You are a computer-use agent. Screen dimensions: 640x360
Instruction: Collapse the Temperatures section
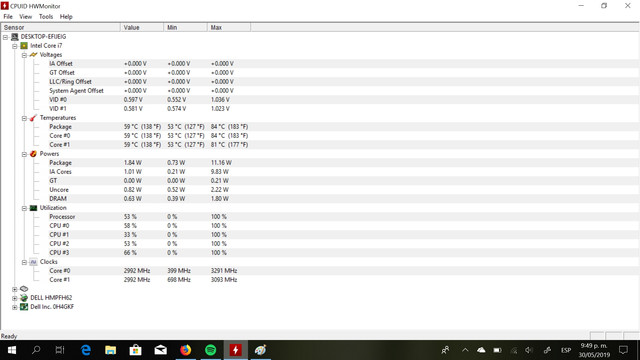click(24, 118)
